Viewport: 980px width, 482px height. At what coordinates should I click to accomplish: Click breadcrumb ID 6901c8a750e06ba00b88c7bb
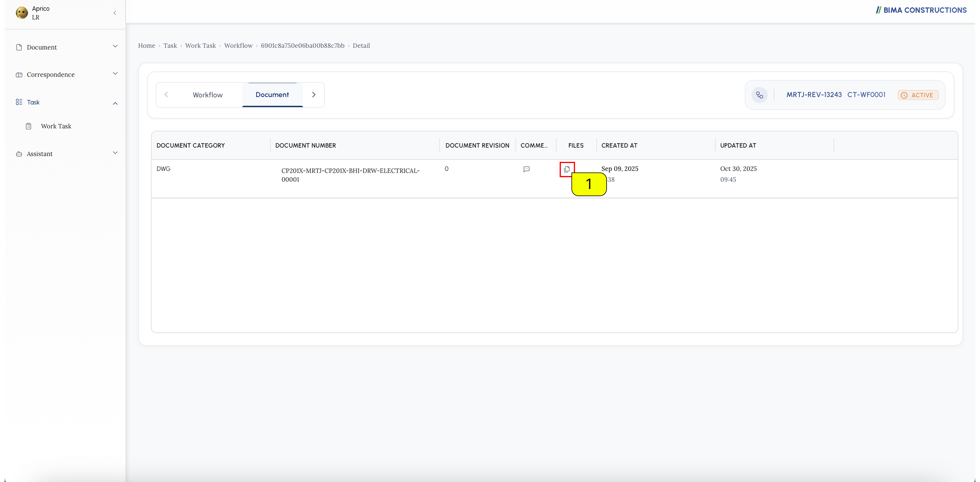[x=303, y=46]
